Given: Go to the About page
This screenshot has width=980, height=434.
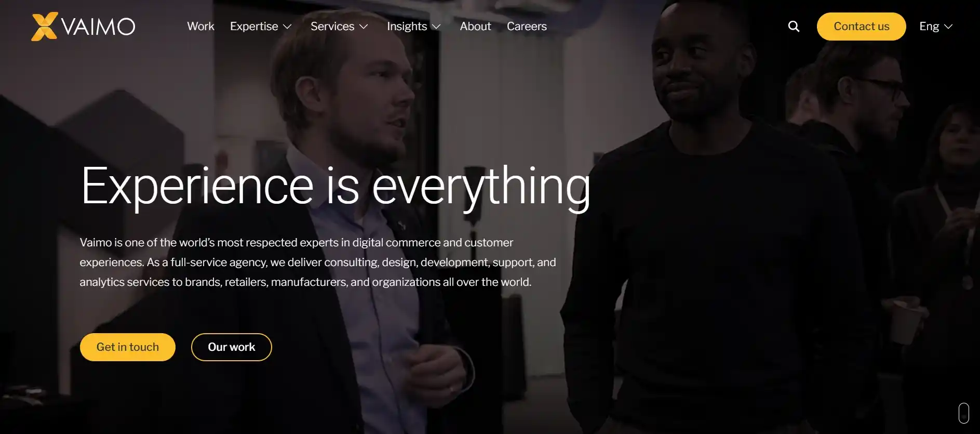Looking at the screenshot, I should click(475, 27).
